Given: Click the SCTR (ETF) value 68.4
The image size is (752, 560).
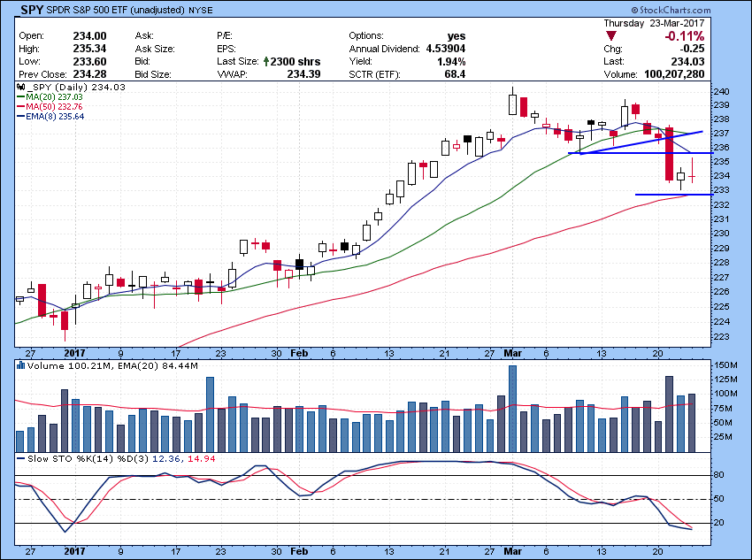Looking at the screenshot, I should 455,74.
